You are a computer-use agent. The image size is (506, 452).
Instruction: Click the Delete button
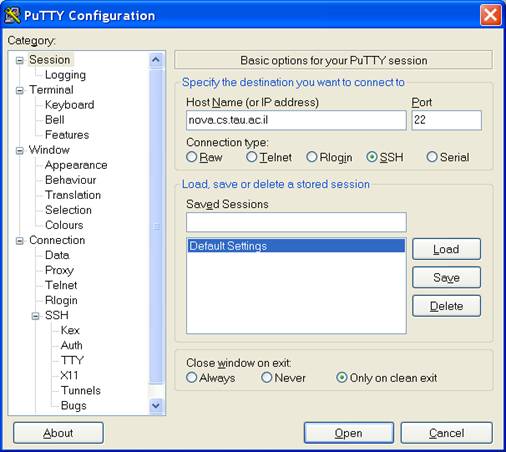(x=446, y=306)
